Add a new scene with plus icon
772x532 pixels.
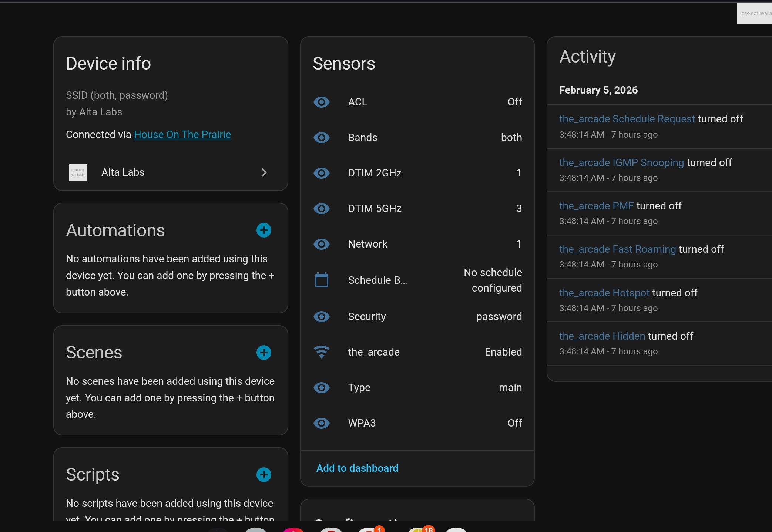click(x=264, y=353)
